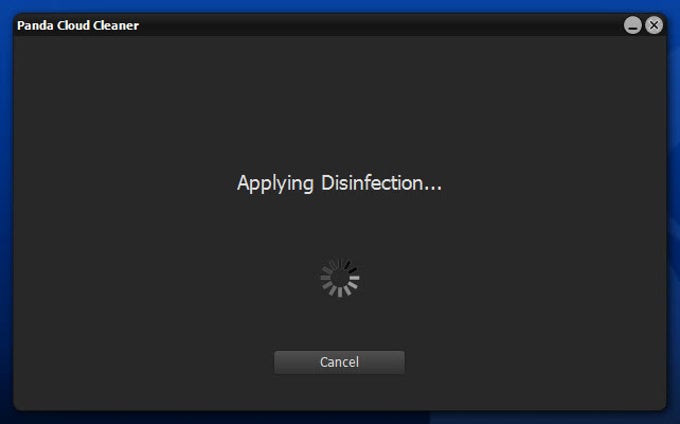Click the word Cleaner in window title

coord(116,26)
